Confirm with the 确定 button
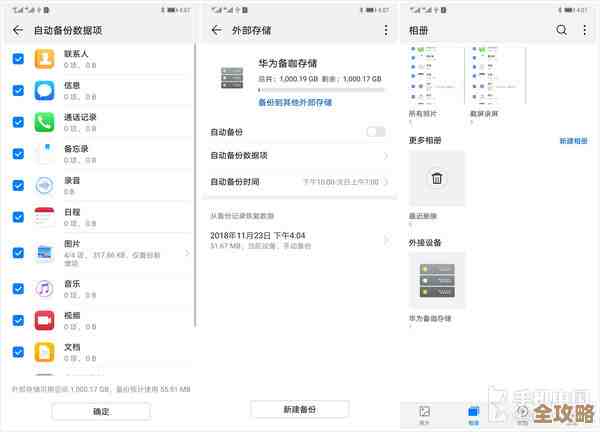Image resolution: width=600 pixels, height=432 pixels. pos(101,412)
